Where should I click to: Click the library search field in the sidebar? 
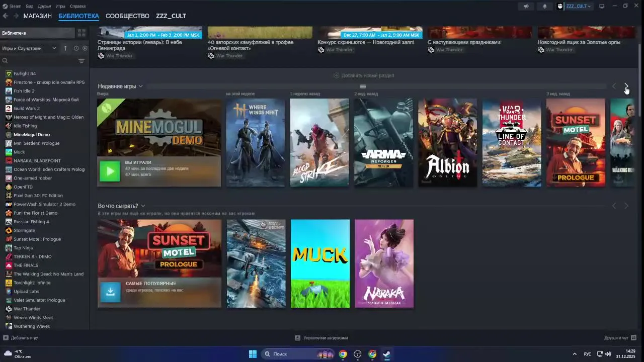coord(39,61)
